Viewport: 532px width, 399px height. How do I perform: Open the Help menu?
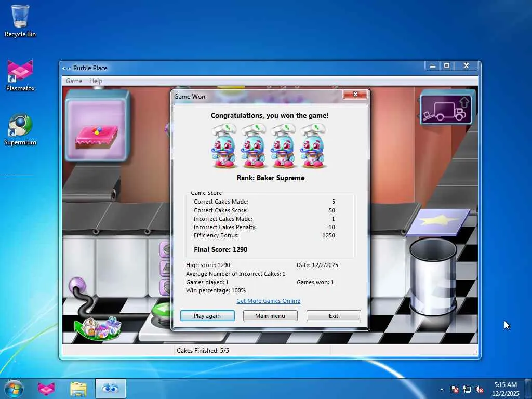tap(96, 81)
